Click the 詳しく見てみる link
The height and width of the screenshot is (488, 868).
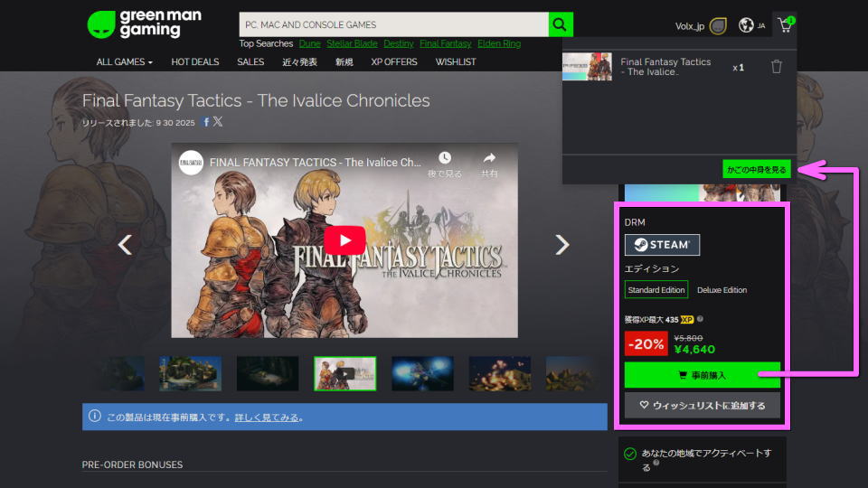click(x=267, y=418)
